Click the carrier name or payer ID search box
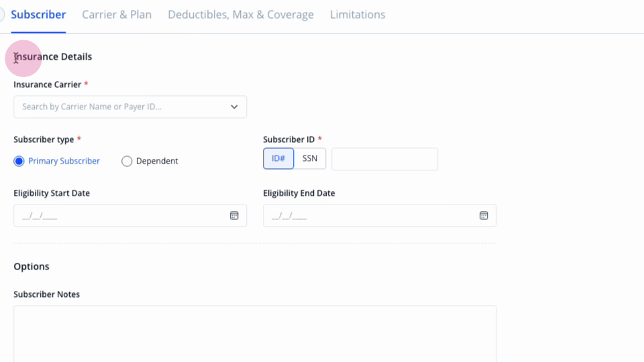Image resolution: width=644 pixels, height=362 pixels. click(x=130, y=107)
